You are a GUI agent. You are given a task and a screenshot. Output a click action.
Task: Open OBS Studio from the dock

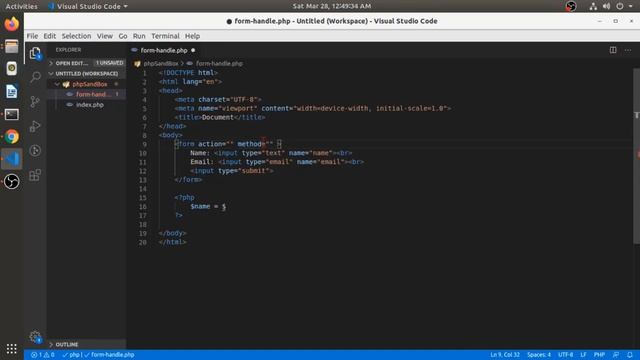point(11,181)
